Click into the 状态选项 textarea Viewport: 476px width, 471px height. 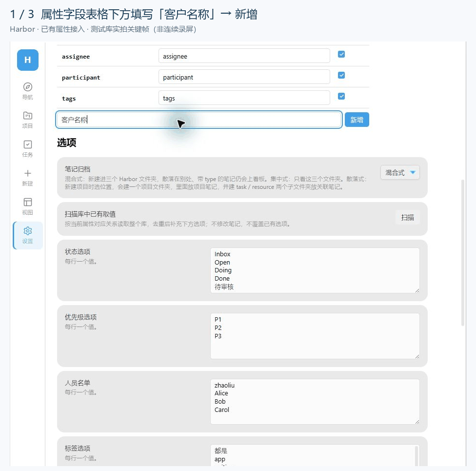point(315,270)
